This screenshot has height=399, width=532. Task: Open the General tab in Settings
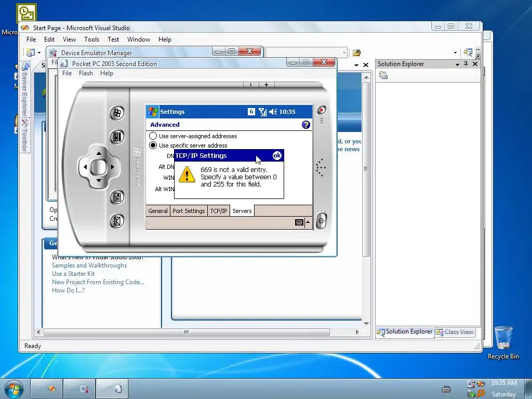click(158, 211)
